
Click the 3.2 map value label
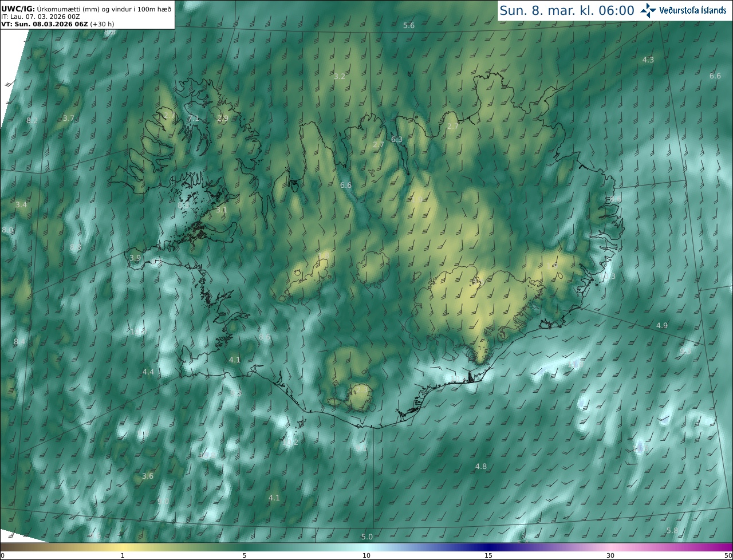340,76
